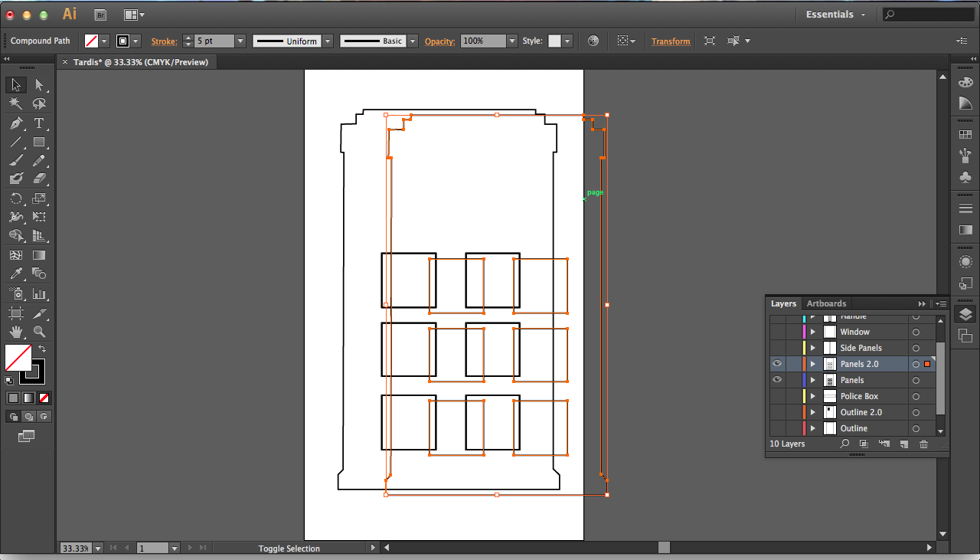Hide the Panels 2.0 layer eye
The width and height of the screenshot is (980, 560).
pyautogui.click(x=777, y=364)
